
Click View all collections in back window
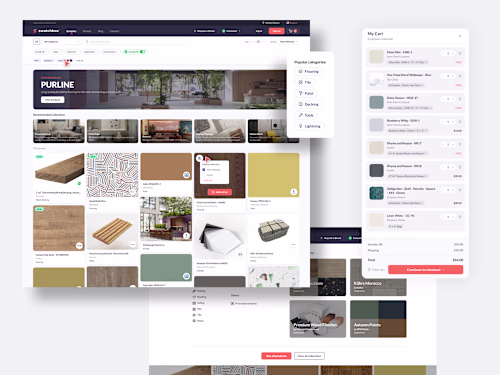pyautogui.click(x=309, y=356)
